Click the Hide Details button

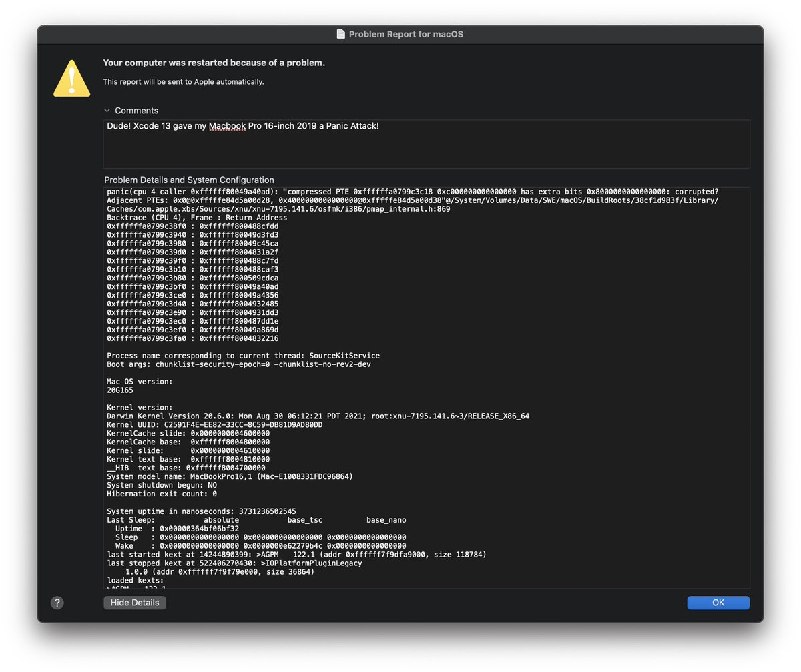click(135, 603)
